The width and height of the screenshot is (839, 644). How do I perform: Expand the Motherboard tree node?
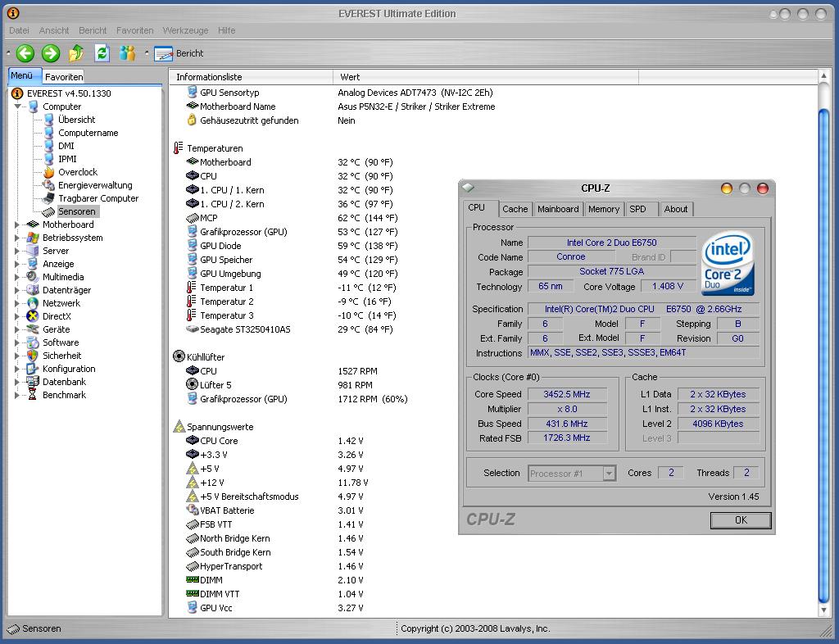click(18, 224)
